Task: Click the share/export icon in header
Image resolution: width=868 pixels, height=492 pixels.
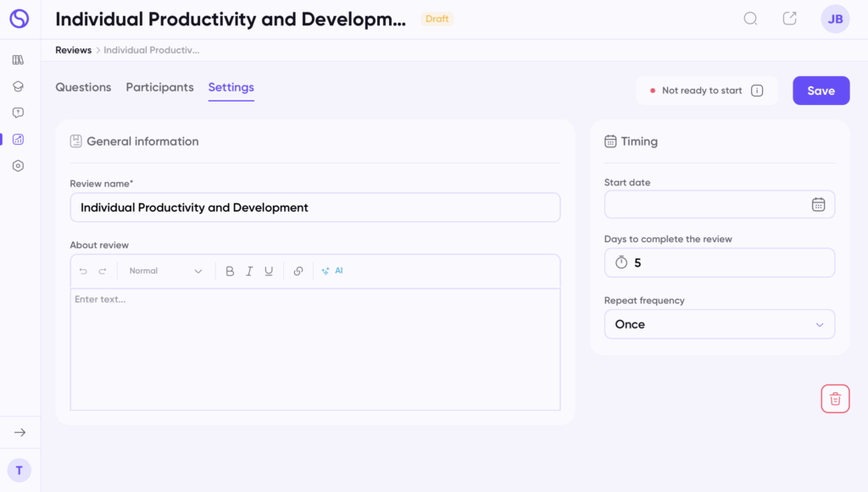Action: pos(789,19)
